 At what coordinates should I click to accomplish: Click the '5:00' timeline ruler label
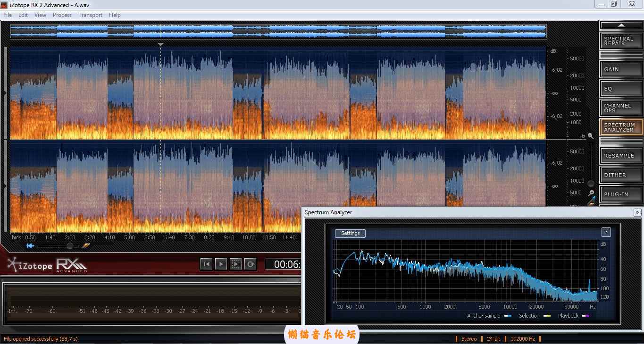(x=129, y=237)
